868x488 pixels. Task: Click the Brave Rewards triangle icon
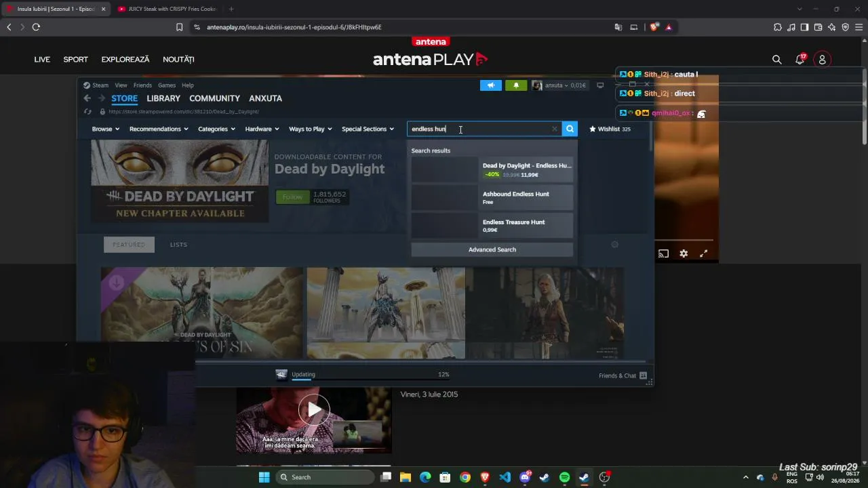(669, 27)
